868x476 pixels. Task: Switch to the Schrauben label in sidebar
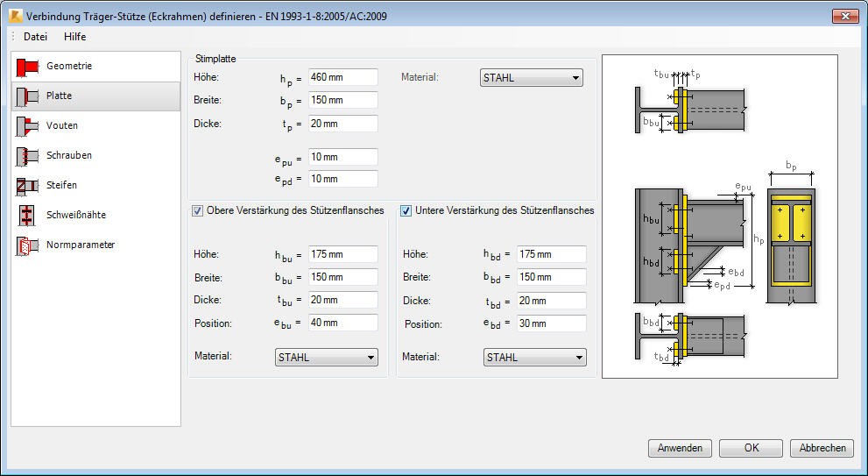pos(69,155)
